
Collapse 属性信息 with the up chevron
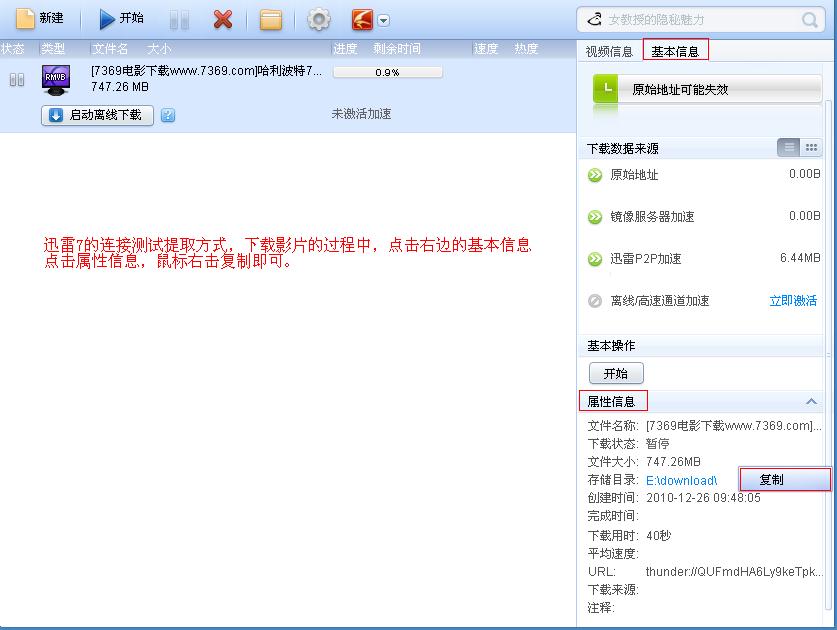811,401
